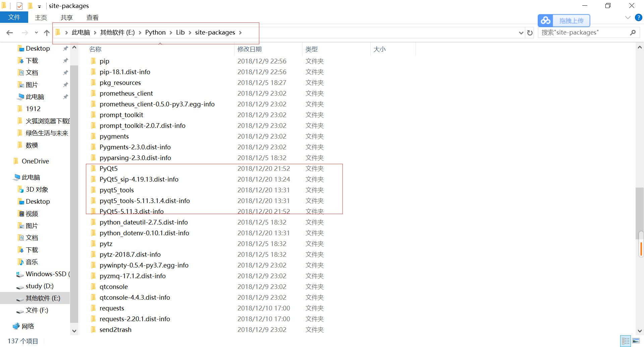
Task: Click the Windows-SSD drive icon
Action: 20,274
